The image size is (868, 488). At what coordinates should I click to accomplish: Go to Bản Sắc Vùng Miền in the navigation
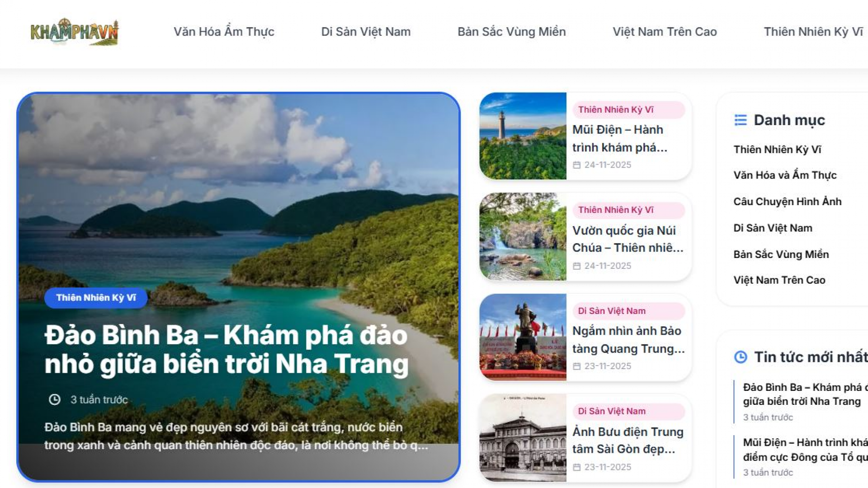click(512, 32)
